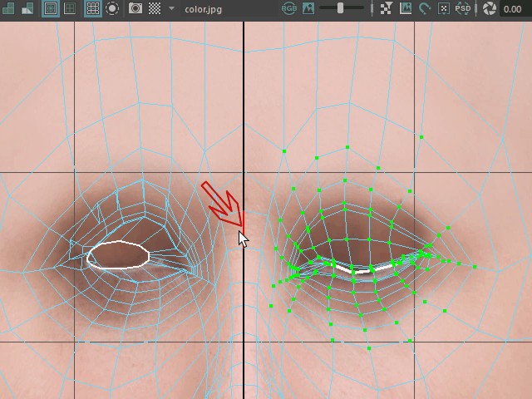Image resolution: width=532 pixels, height=399 pixels.
Task: Click the curved arrow icon in toolbar
Action: 425,9
